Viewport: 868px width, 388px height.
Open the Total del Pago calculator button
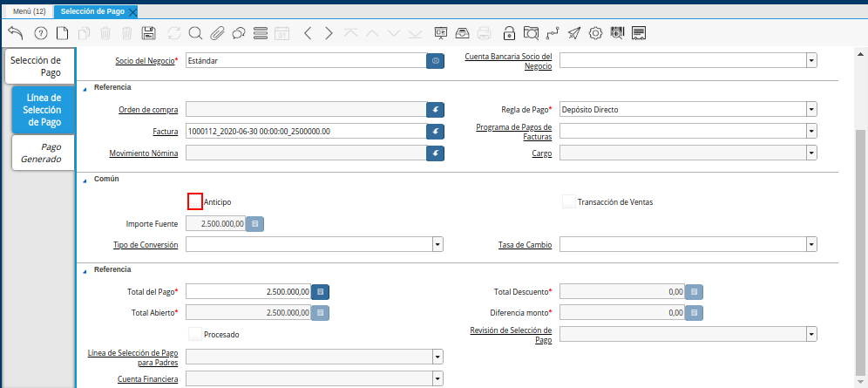pos(321,291)
